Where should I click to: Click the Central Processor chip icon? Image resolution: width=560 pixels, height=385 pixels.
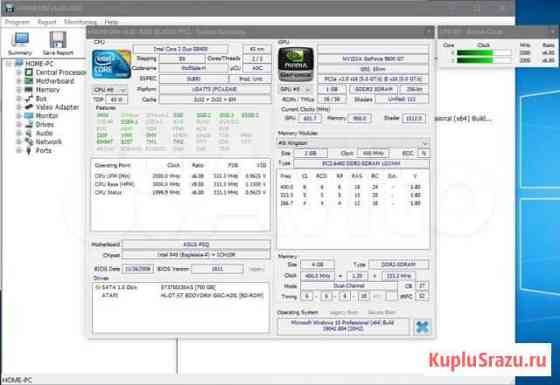[x=29, y=72]
